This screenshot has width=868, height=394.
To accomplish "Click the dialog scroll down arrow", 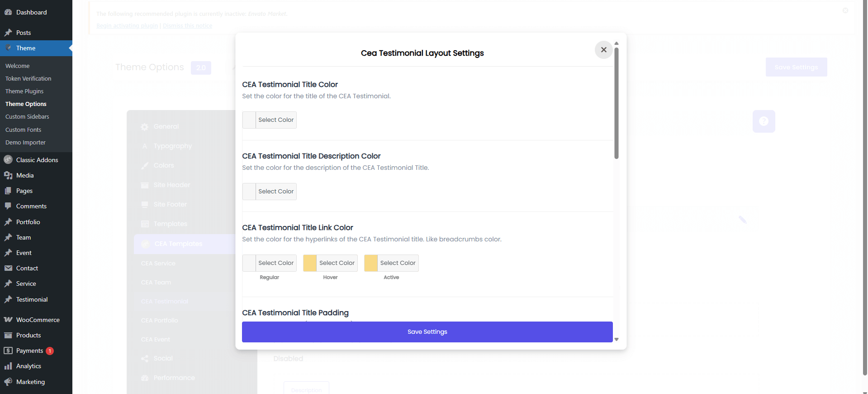I will point(616,339).
